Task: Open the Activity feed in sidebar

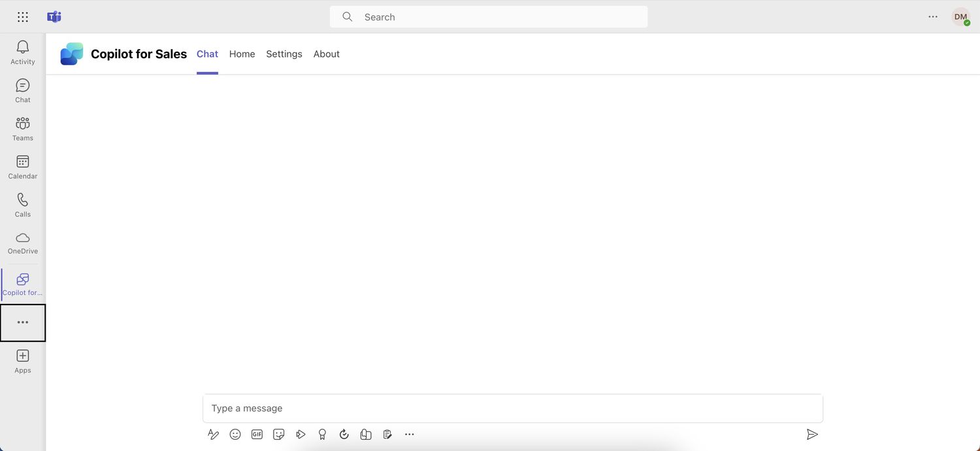Action: click(x=22, y=52)
